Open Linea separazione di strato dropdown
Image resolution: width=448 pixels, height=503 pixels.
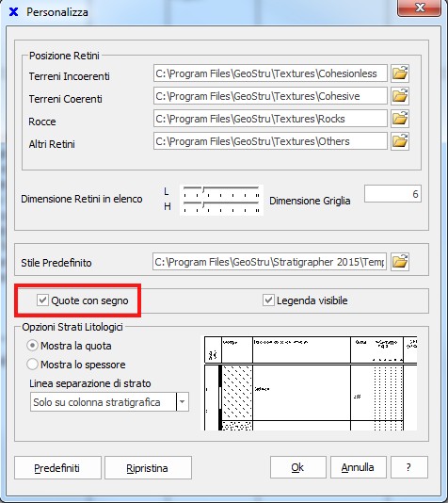[x=183, y=401]
